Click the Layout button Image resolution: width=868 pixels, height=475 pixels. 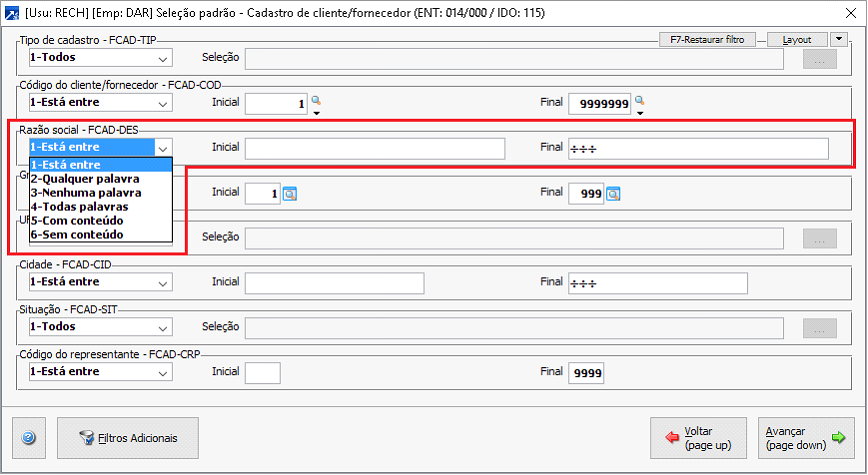tap(797, 40)
